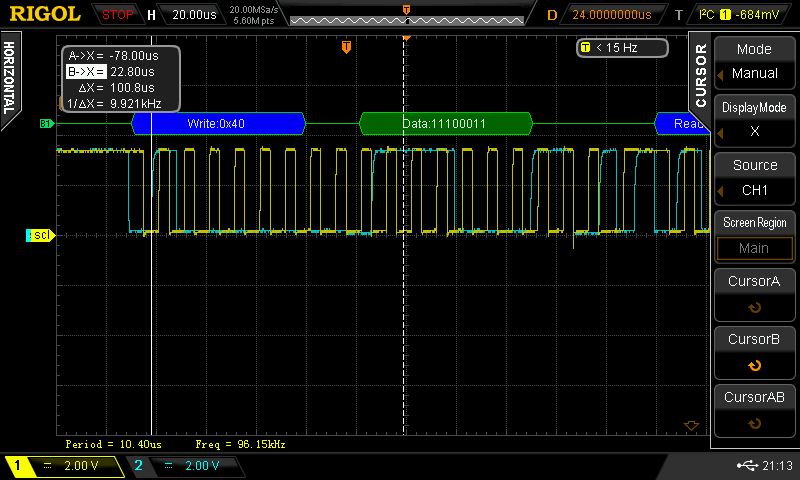
Task: Click the 5.60M pts memory depth readout
Action: point(254,21)
